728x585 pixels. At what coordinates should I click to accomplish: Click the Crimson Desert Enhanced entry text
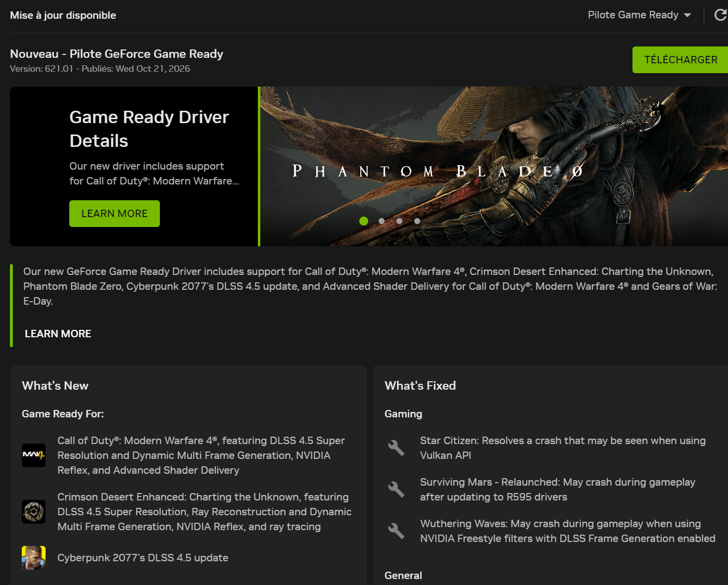[204, 512]
